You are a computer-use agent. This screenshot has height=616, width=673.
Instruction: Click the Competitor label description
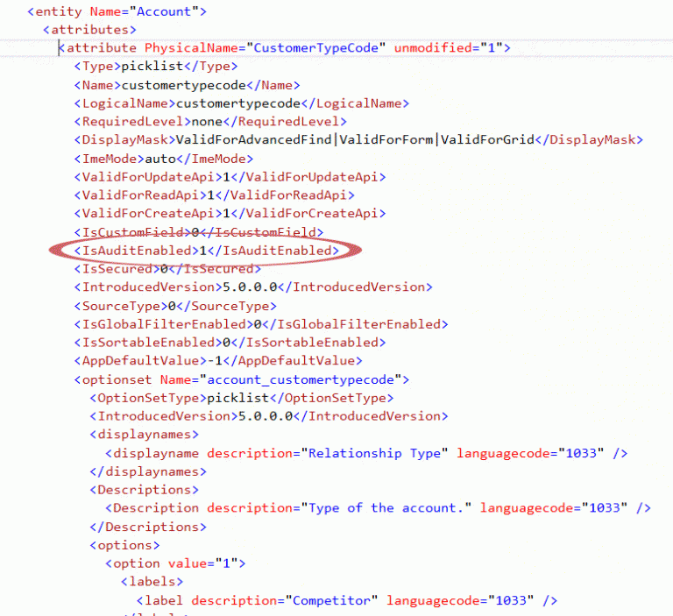(x=331, y=600)
